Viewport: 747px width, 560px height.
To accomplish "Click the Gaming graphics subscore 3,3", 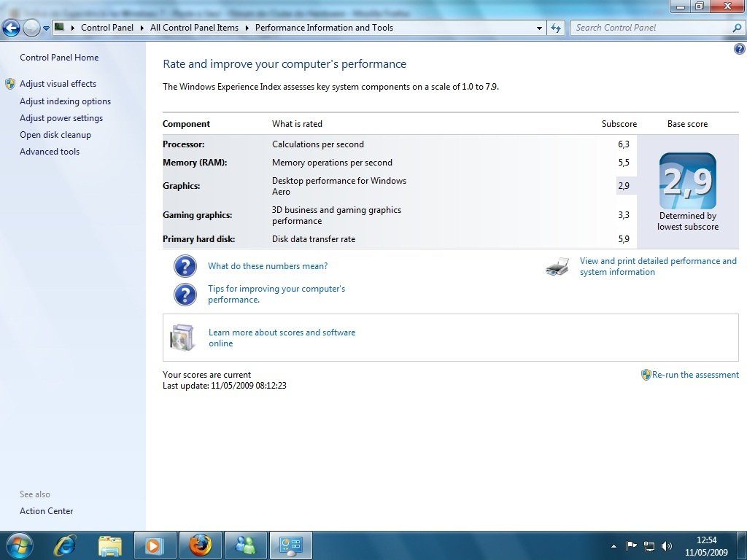I will point(624,215).
